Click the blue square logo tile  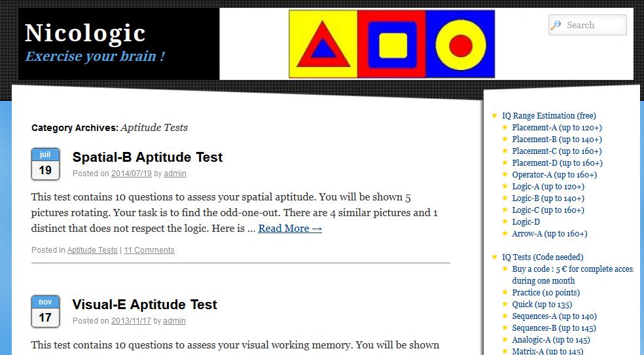click(392, 44)
